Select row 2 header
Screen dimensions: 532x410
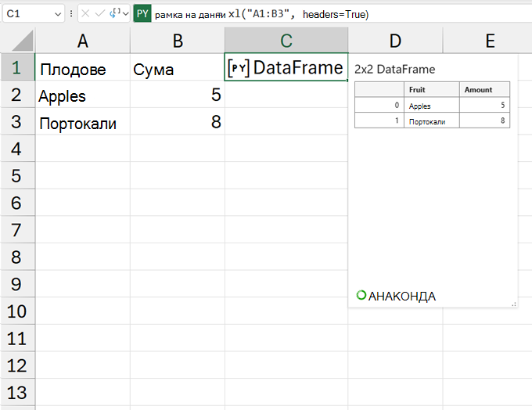pos(17,95)
